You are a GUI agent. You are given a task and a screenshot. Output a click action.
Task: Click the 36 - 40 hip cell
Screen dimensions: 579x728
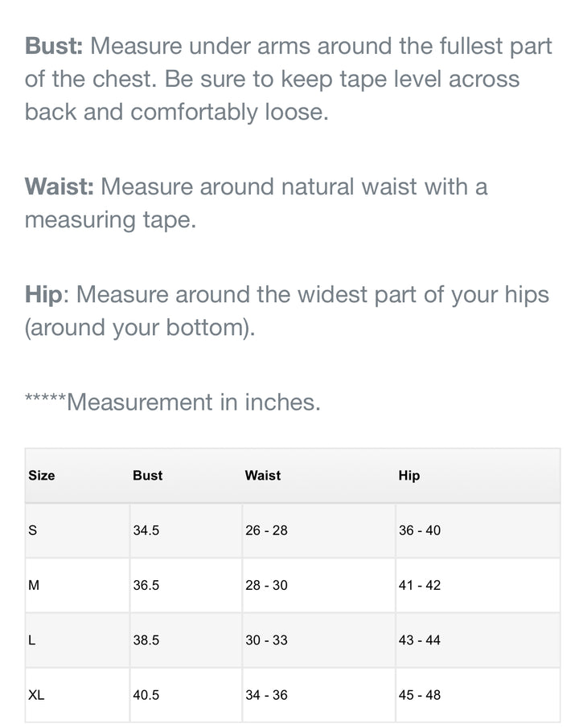[420, 530]
